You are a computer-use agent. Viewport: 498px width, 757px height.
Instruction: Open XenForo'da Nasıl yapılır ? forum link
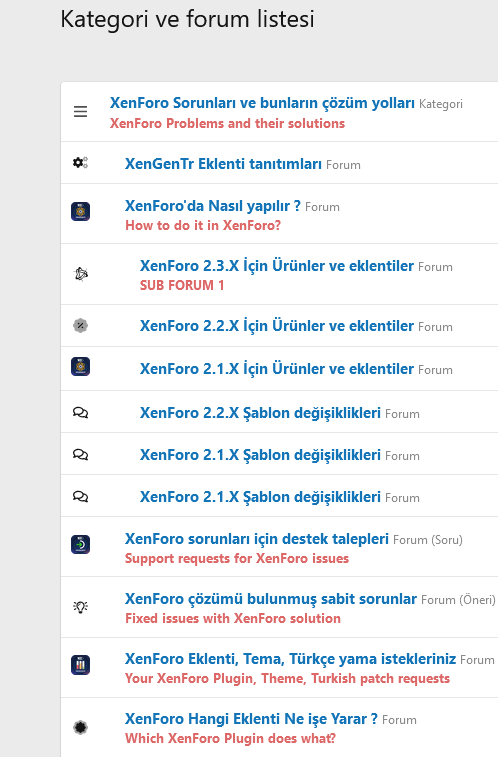[x=213, y=206]
